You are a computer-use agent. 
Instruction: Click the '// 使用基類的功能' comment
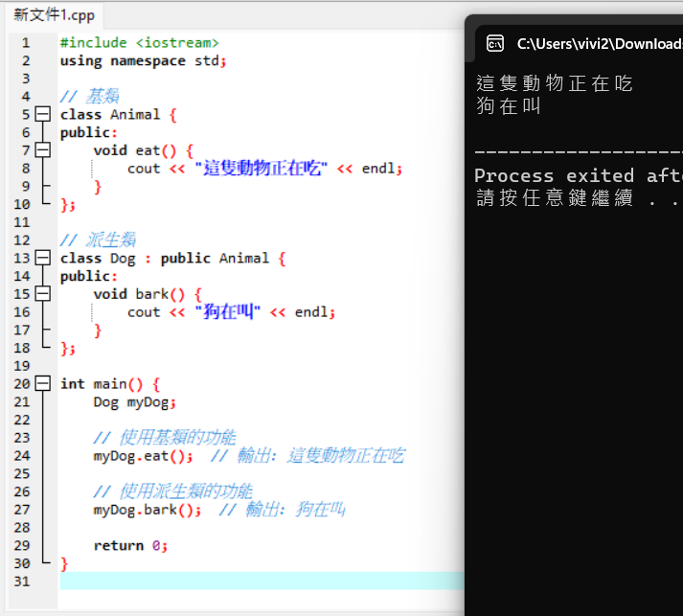pyautogui.click(x=165, y=438)
